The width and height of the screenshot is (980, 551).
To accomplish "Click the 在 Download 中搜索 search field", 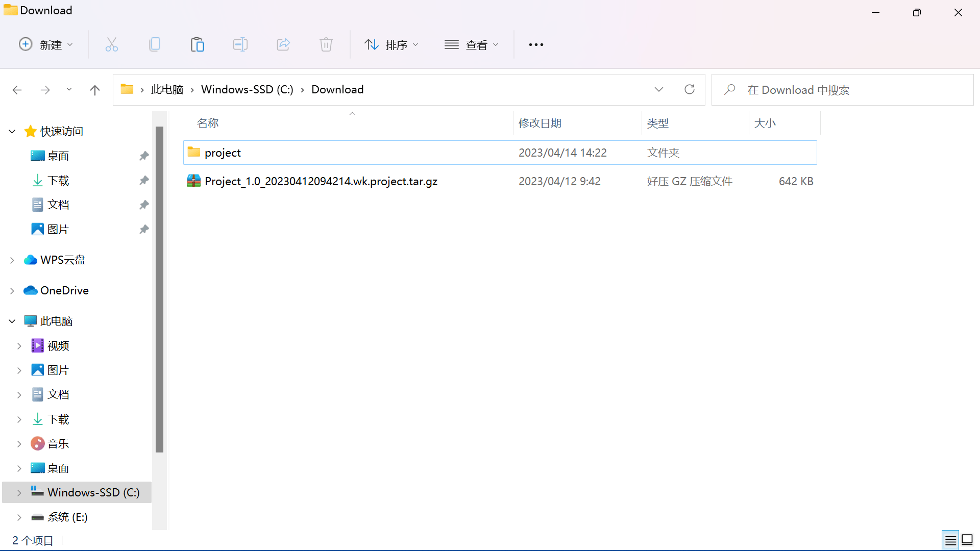I will [x=842, y=90].
